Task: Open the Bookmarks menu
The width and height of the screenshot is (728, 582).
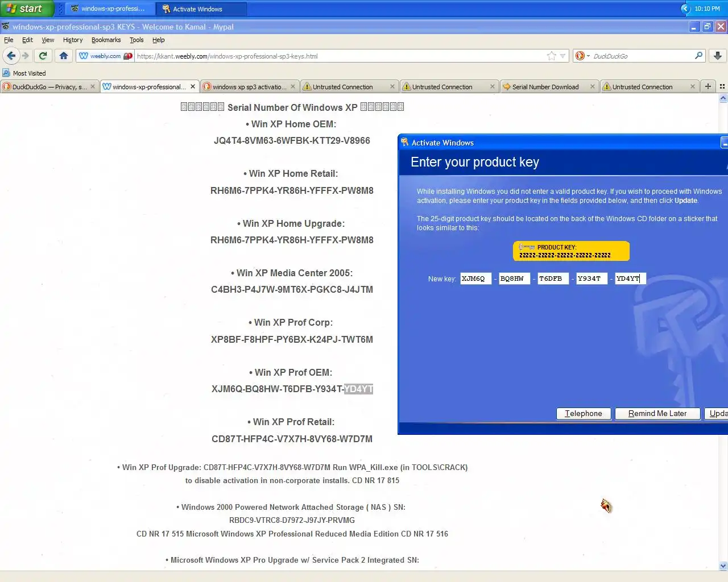Action: pos(106,40)
